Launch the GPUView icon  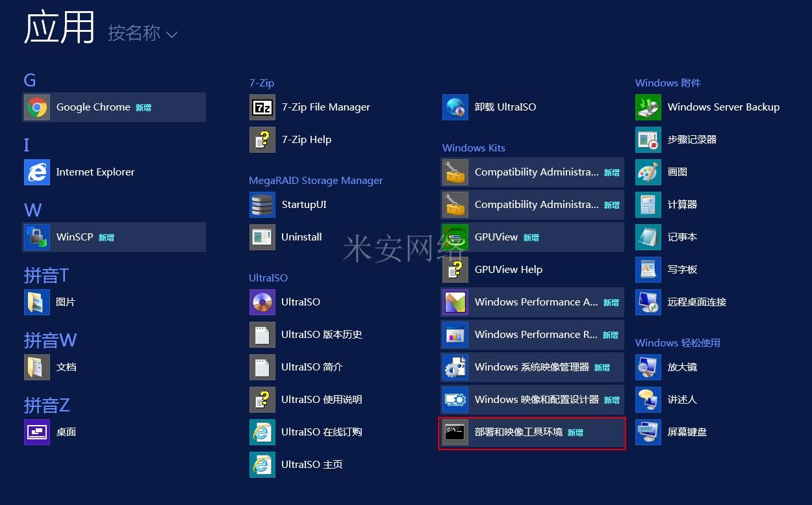(x=455, y=237)
